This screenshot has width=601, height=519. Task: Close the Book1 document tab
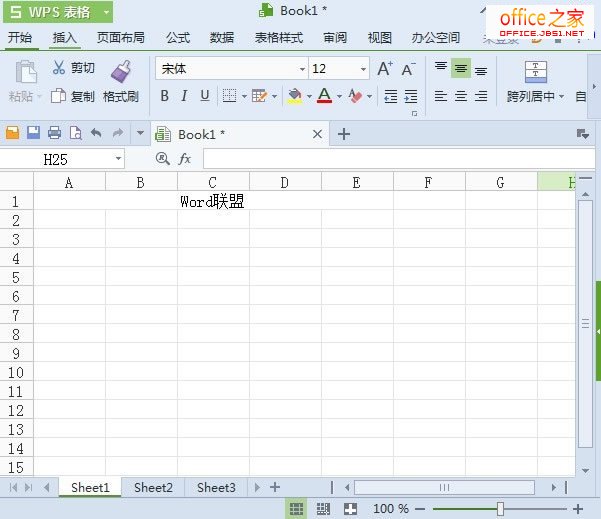coord(317,134)
